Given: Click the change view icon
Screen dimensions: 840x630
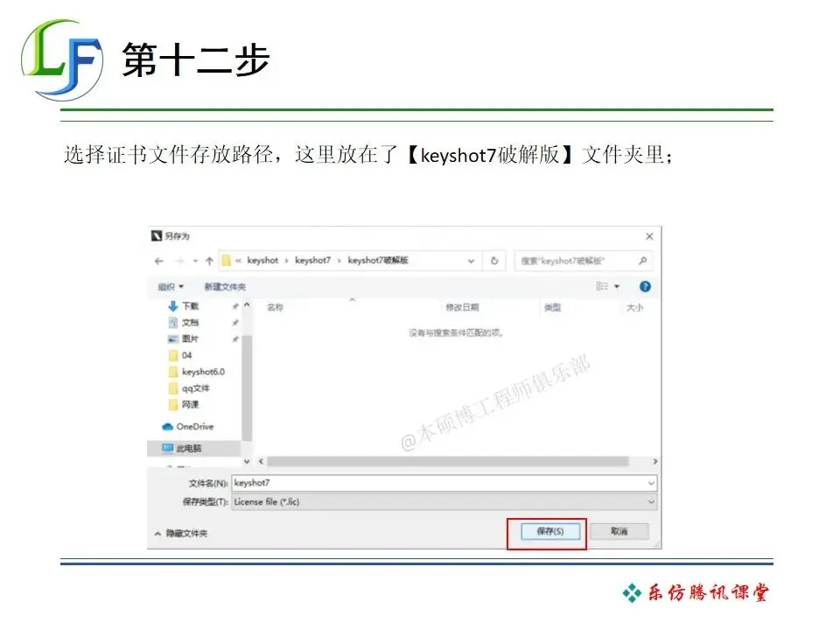Looking at the screenshot, I should pos(602,287).
